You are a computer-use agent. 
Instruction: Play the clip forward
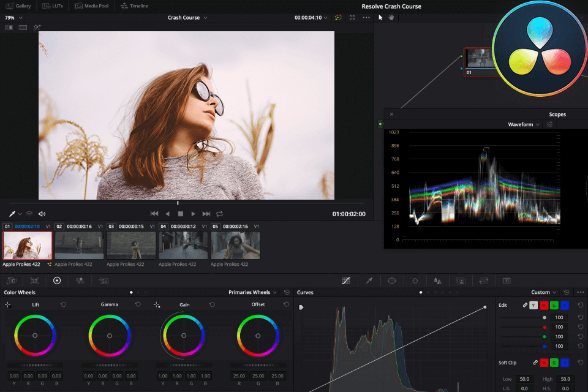click(x=193, y=214)
